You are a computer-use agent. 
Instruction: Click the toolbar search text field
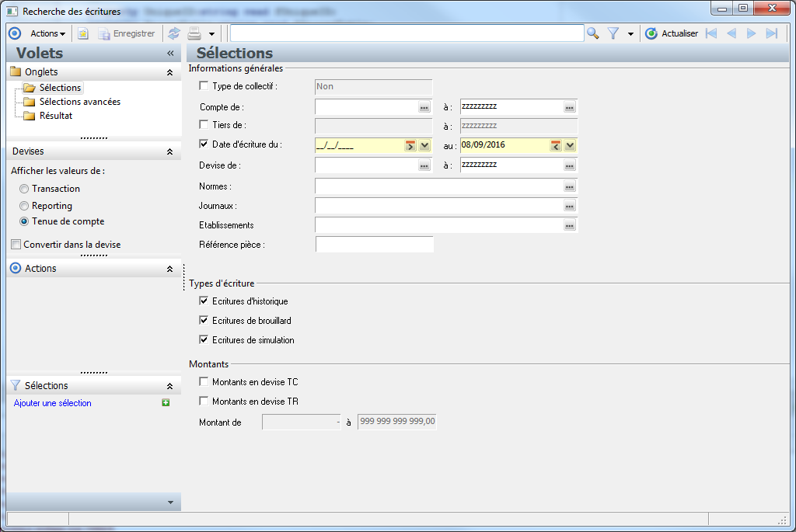(407, 33)
